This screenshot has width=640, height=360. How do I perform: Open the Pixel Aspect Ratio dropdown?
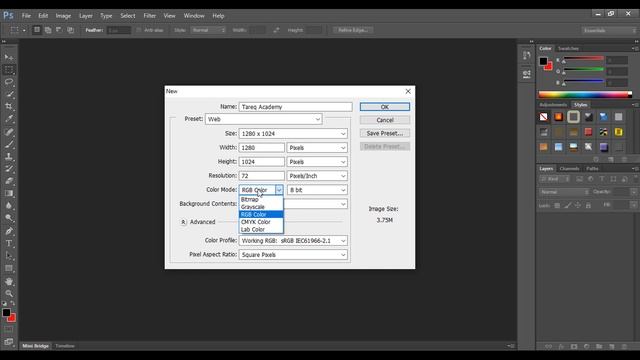click(293, 255)
